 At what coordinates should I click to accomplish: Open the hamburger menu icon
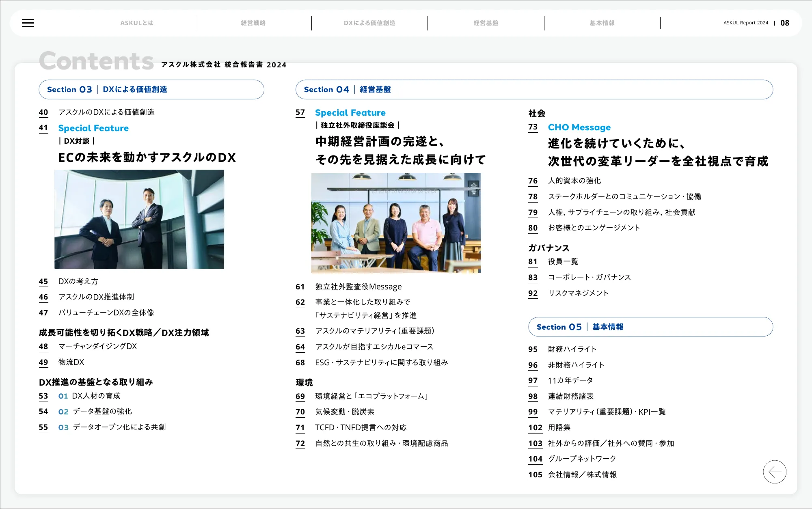[x=28, y=23]
